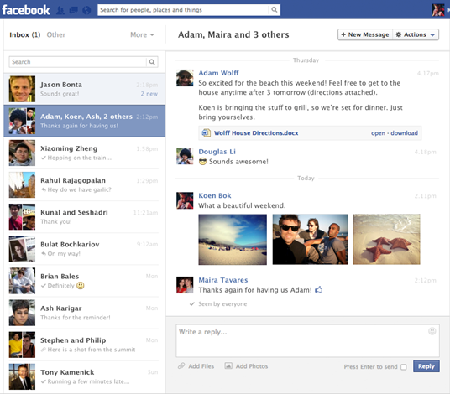The height and width of the screenshot is (394, 450).
Task: Click Maira Tavares' avatar in the conversation
Action: tap(185, 285)
